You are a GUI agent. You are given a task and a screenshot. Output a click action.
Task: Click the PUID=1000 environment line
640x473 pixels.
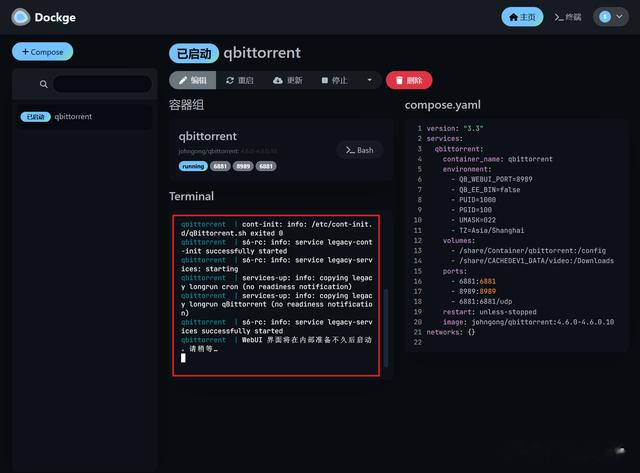(473, 200)
